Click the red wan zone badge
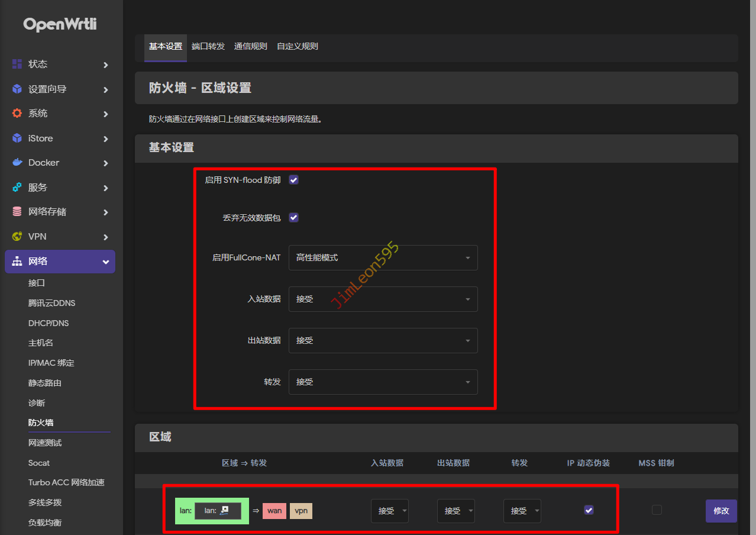756x535 pixels. (x=274, y=511)
